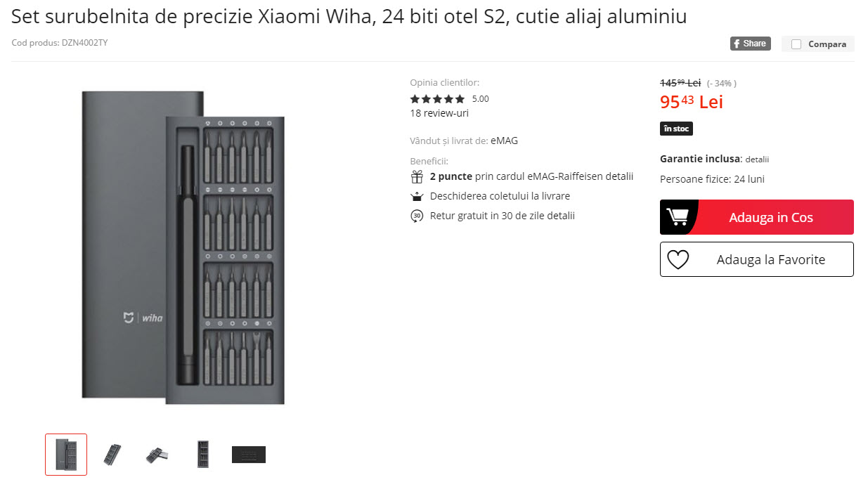Click the gift points icon

click(x=417, y=177)
